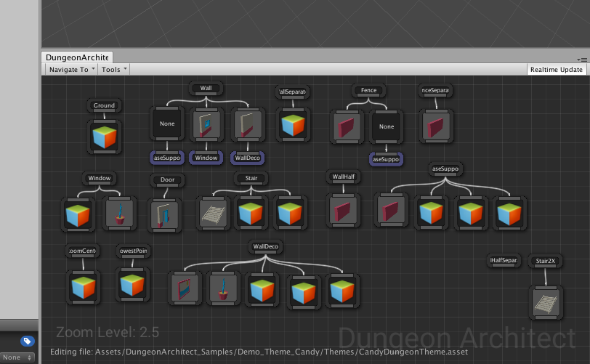
Task: Open the panel options menu icon at top right
Action: (582, 60)
